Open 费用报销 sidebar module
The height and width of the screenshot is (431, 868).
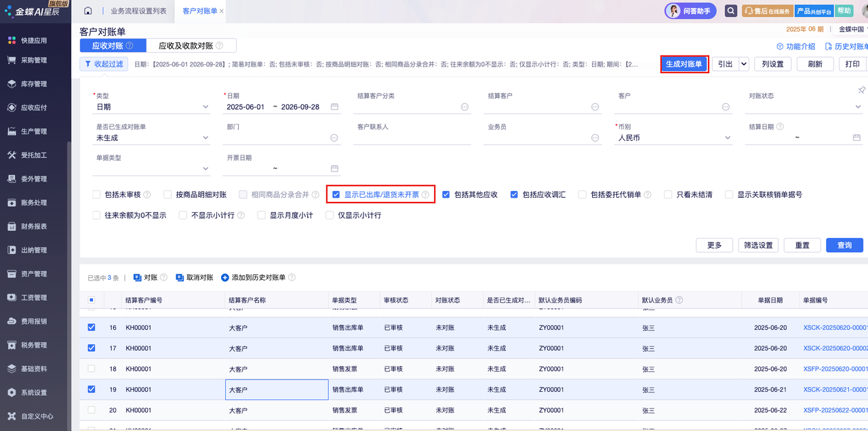[27, 321]
